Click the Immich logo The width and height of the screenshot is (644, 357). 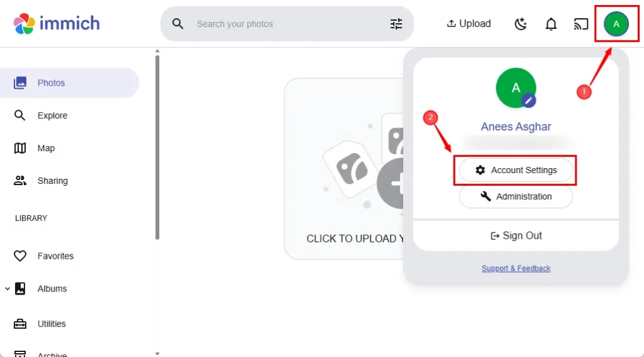(57, 24)
